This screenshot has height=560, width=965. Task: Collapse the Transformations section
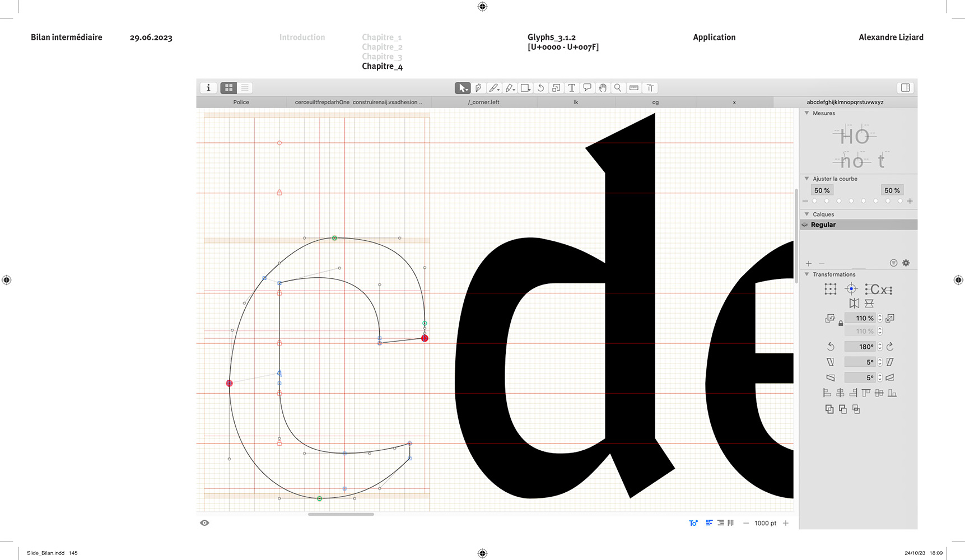point(807,274)
